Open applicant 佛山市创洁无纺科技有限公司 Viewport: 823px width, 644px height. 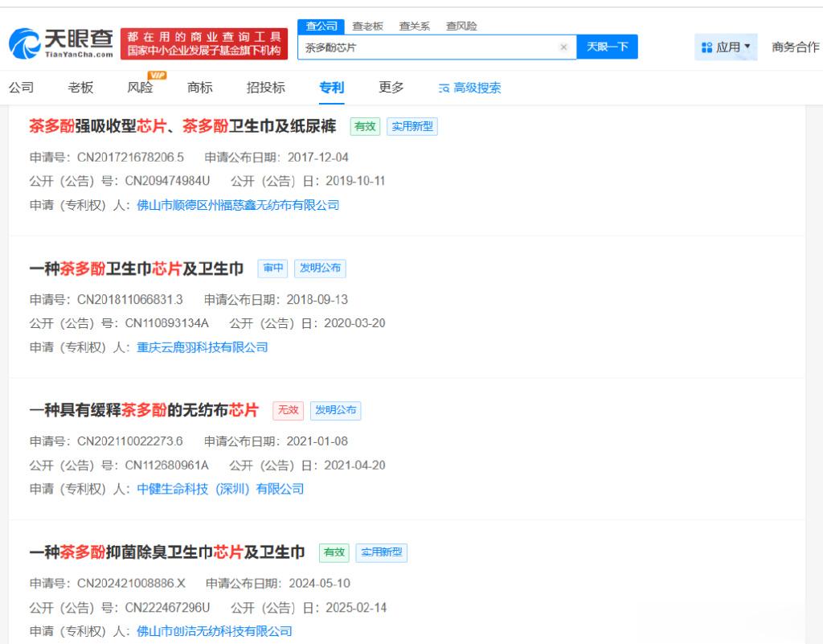(x=214, y=631)
